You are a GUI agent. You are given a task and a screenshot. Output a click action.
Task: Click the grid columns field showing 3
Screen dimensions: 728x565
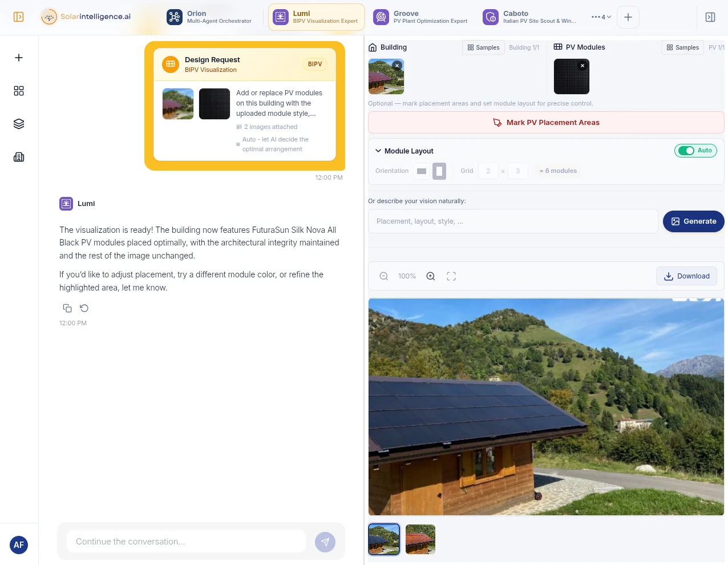coord(518,171)
